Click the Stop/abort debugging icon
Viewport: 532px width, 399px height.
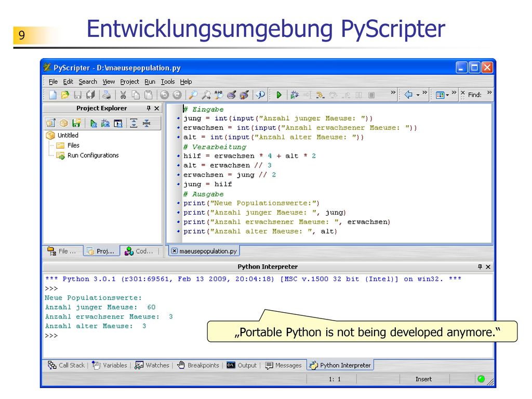click(371, 95)
